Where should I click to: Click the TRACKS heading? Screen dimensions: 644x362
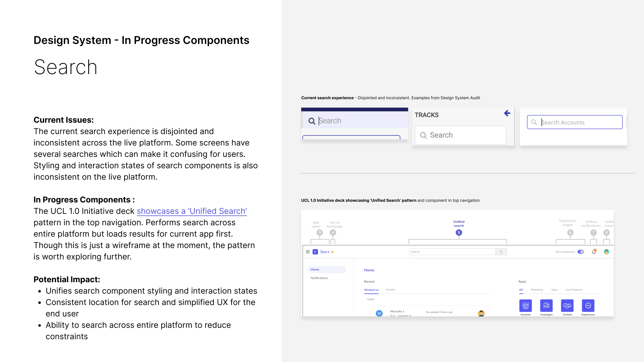pyautogui.click(x=426, y=115)
